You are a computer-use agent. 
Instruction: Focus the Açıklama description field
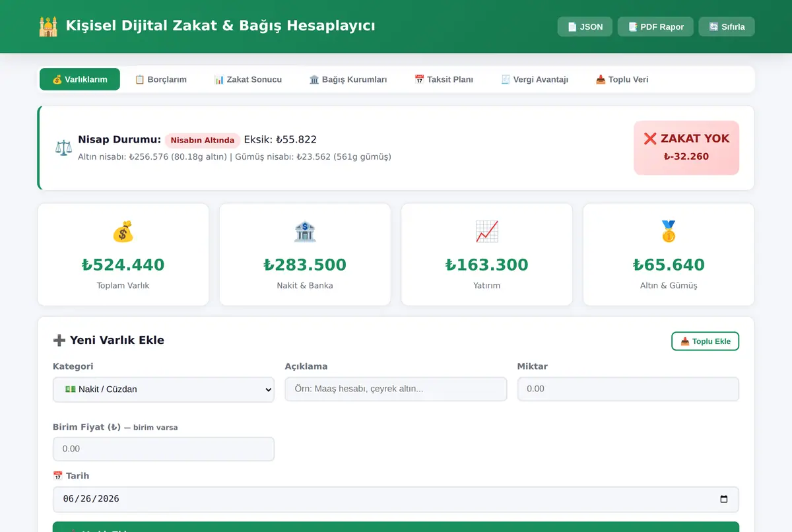click(x=396, y=389)
